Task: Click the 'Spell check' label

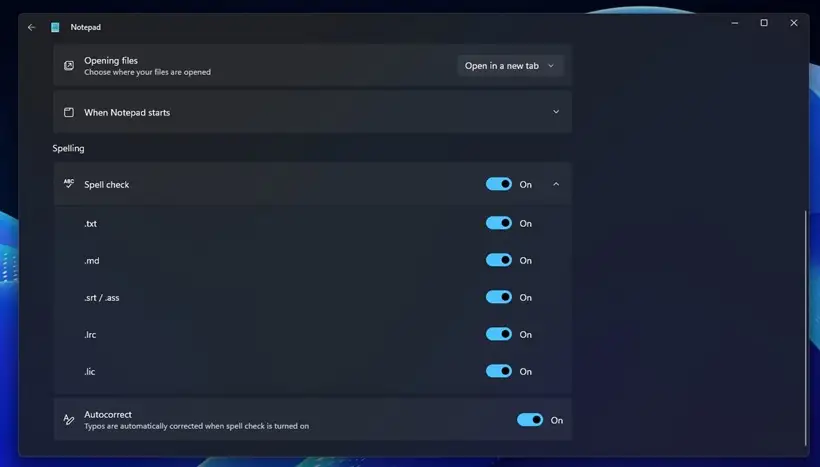Action: click(107, 185)
